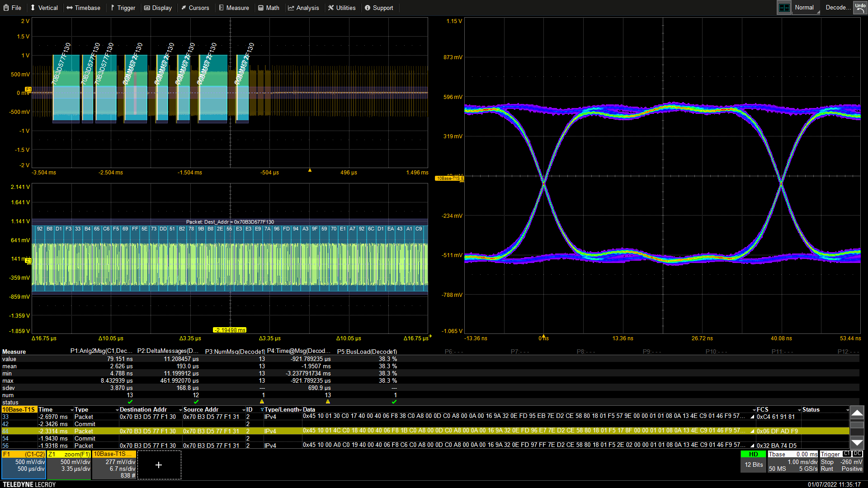This screenshot has height=488, width=868.
Task: Click the Decode... button
Action: click(x=838, y=8)
